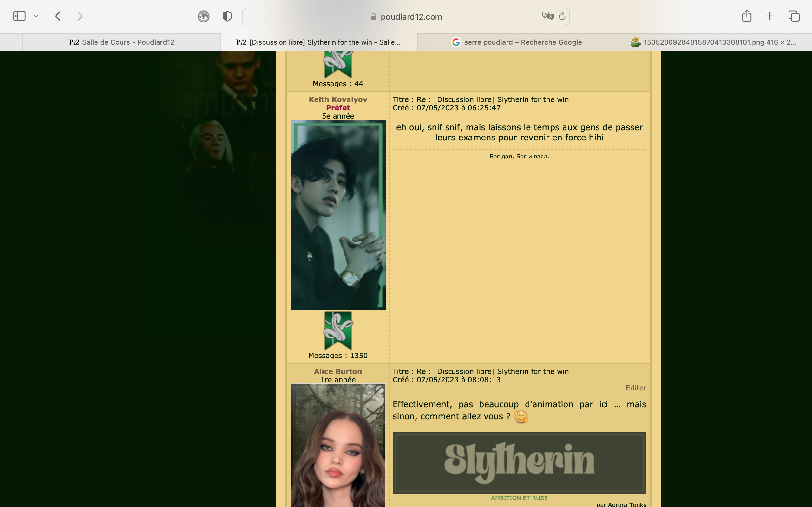The height and width of the screenshot is (507, 812).
Task: Toggle the Safari sidebar button
Action: (19, 16)
